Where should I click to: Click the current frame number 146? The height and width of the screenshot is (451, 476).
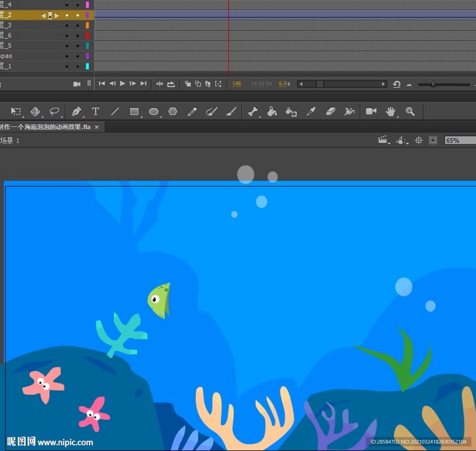(237, 84)
